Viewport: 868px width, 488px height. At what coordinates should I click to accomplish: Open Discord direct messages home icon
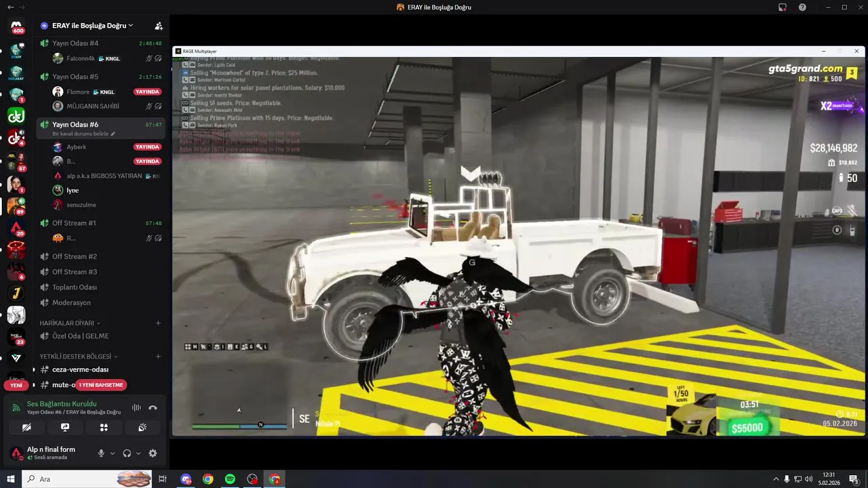click(16, 26)
